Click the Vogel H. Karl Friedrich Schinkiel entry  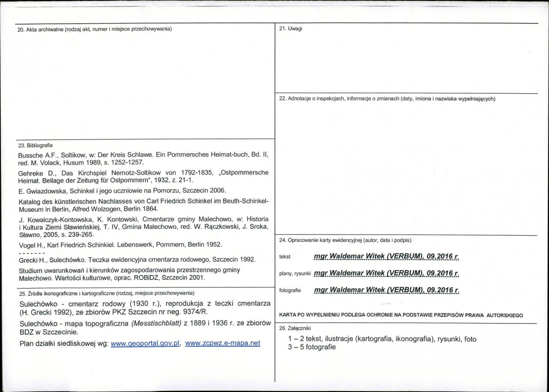[120, 244]
